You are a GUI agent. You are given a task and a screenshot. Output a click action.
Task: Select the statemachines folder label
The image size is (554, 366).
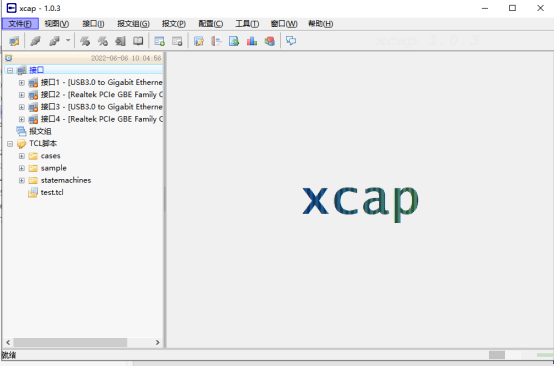(66, 180)
